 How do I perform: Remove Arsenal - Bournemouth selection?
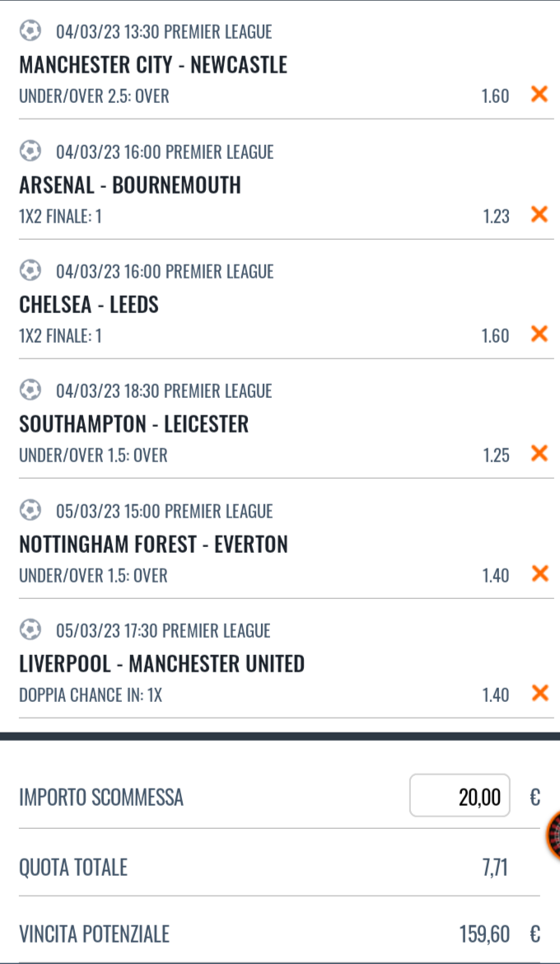click(x=539, y=214)
